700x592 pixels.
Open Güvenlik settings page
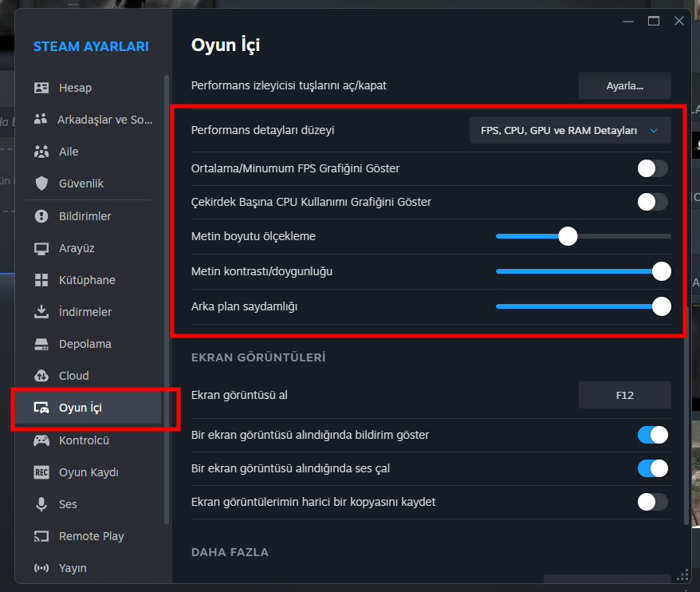pos(88,184)
